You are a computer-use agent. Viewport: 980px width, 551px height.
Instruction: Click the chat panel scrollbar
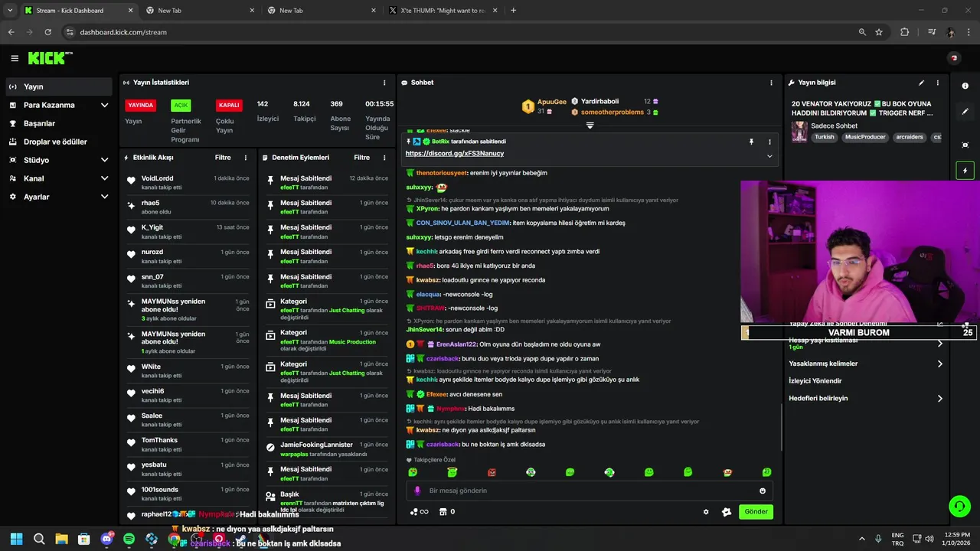pos(781,427)
